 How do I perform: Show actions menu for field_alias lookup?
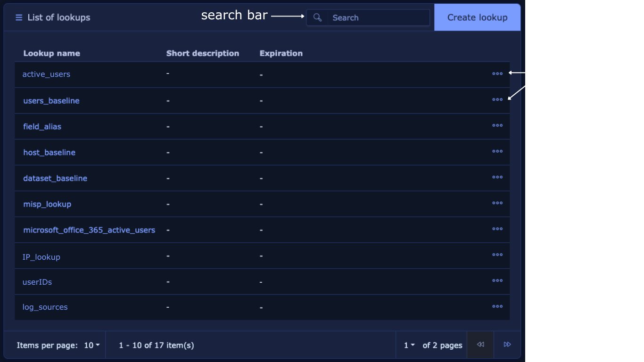(497, 126)
